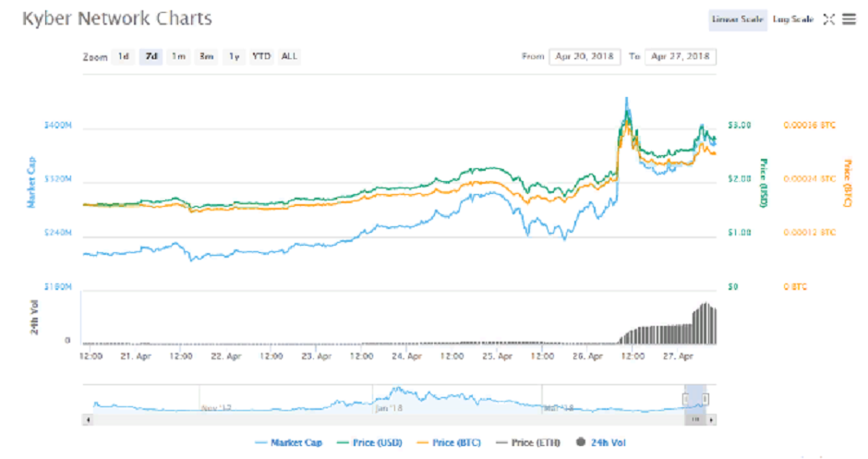Edit the To date field
Screen dimensions: 868x459
(x=681, y=56)
